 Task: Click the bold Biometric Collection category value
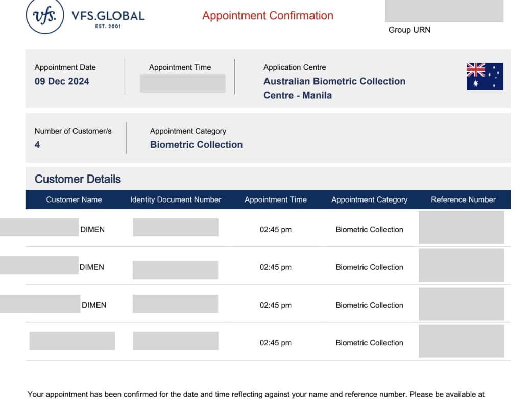(x=196, y=145)
